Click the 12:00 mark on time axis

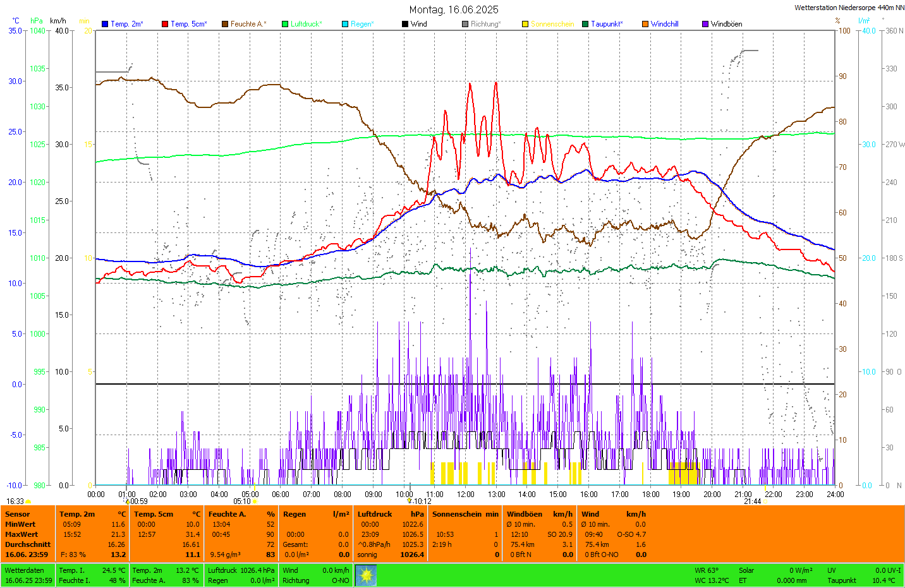pyautogui.click(x=466, y=494)
